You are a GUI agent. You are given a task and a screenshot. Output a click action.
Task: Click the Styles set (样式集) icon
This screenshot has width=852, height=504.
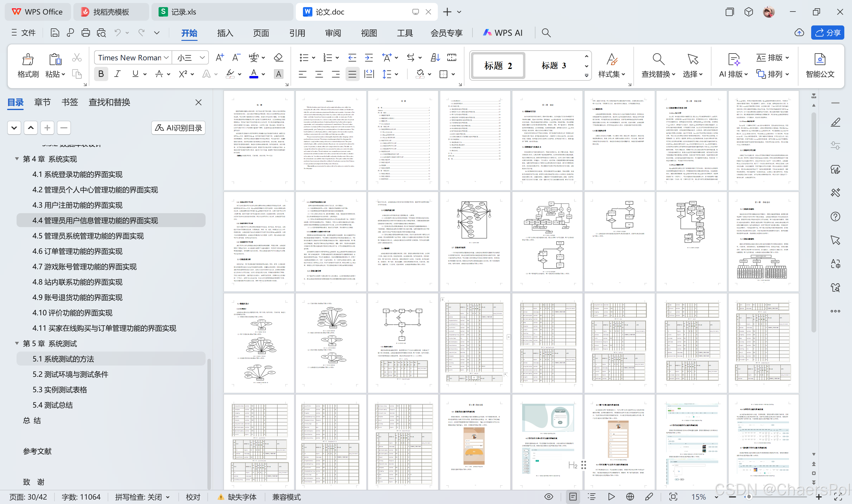[x=612, y=59]
